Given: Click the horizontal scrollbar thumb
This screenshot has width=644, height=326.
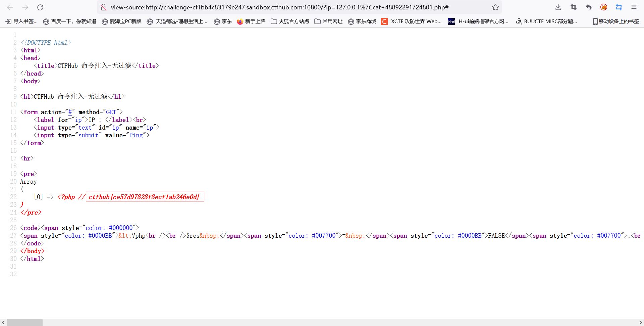Looking at the screenshot, I should tap(25, 322).
